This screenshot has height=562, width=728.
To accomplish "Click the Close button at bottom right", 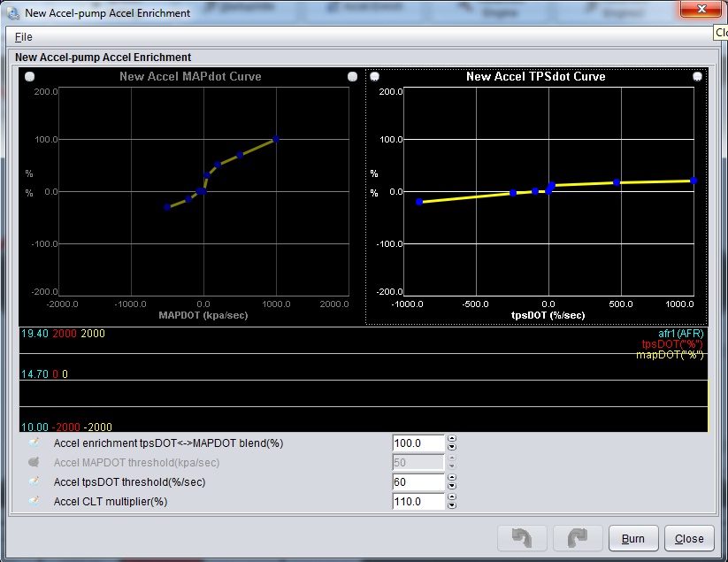I will [689, 538].
